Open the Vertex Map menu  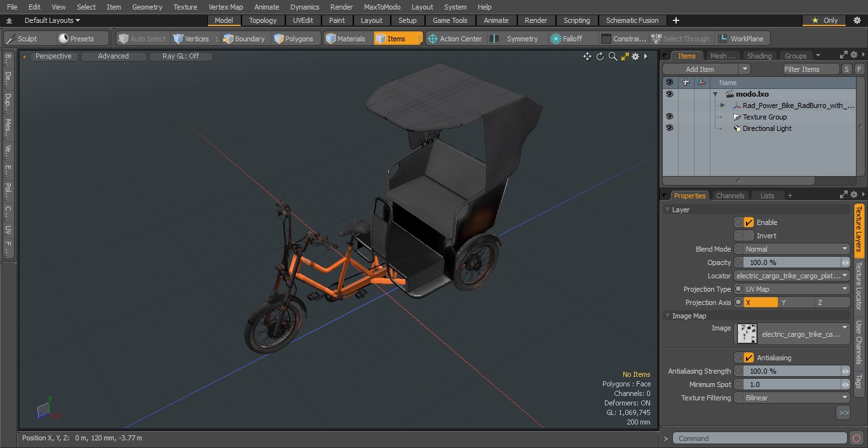pos(226,7)
